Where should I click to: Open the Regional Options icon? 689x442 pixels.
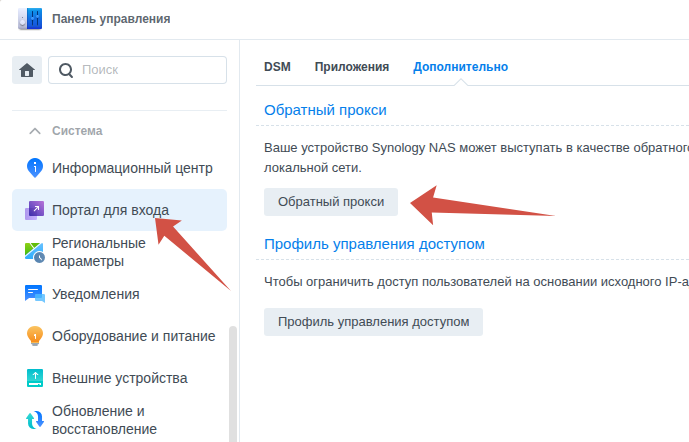coord(35,252)
